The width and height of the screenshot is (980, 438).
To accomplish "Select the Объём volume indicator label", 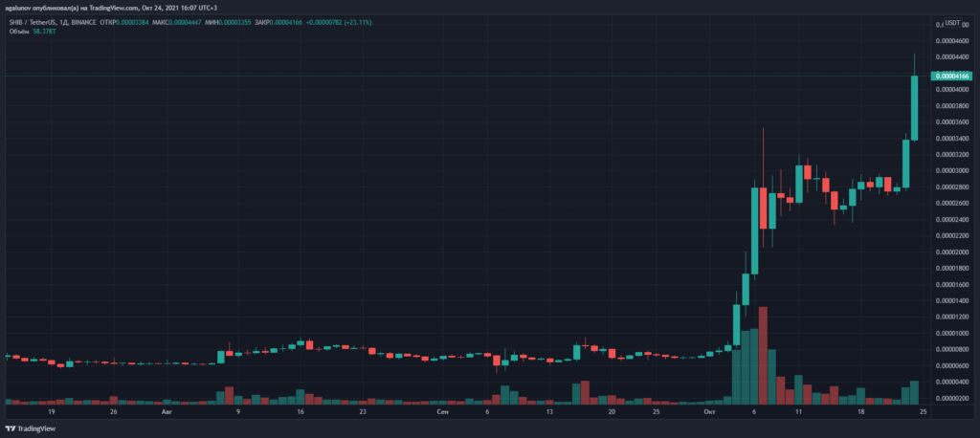I will tap(16, 32).
